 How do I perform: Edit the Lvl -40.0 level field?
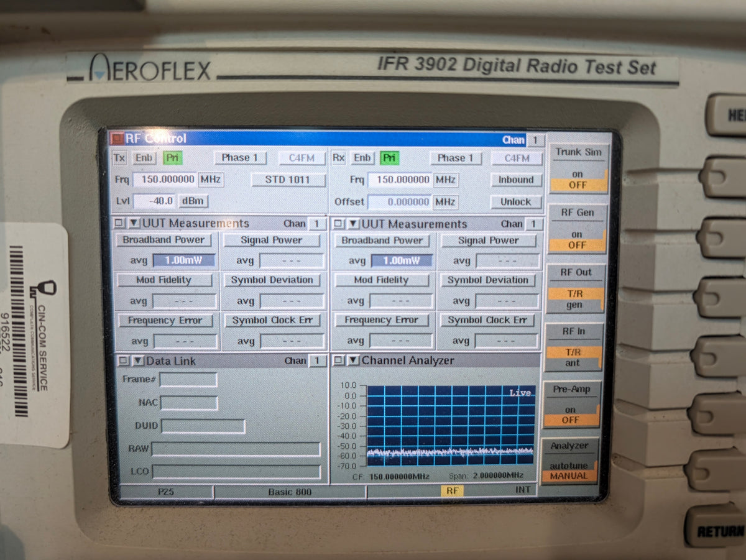click(154, 201)
